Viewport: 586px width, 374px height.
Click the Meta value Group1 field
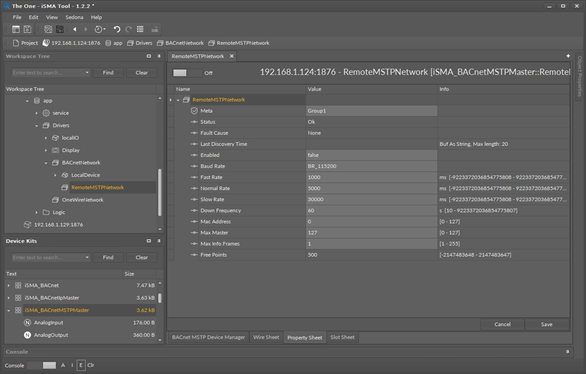pos(371,111)
